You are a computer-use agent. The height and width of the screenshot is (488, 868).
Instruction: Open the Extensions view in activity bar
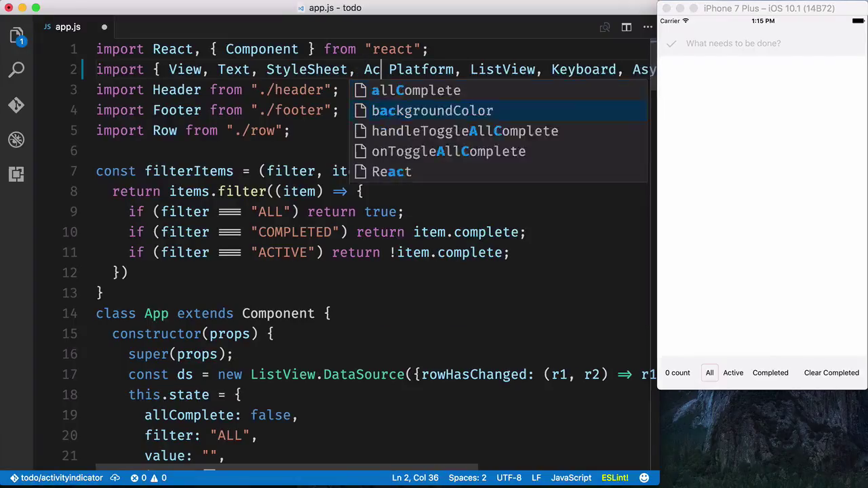[17, 174]
